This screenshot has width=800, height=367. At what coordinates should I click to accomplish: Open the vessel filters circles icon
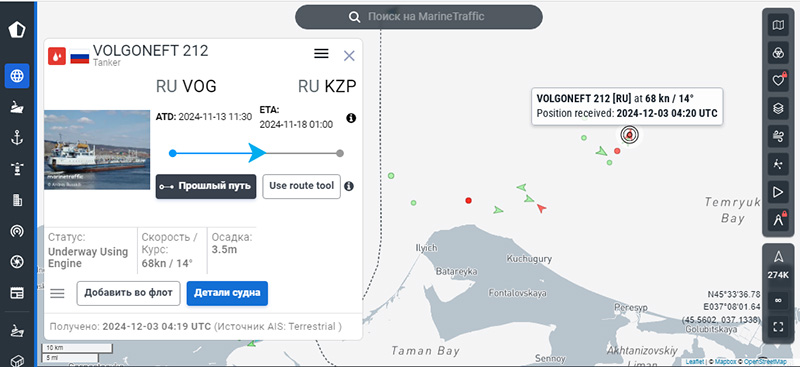coord(778,53)
